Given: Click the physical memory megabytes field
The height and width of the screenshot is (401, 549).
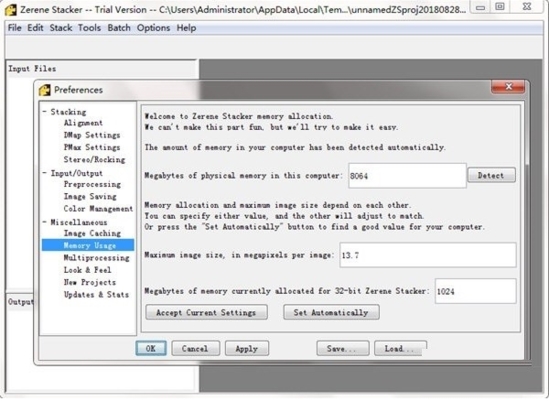Looking at the screenshot, I should coord(407,175).
